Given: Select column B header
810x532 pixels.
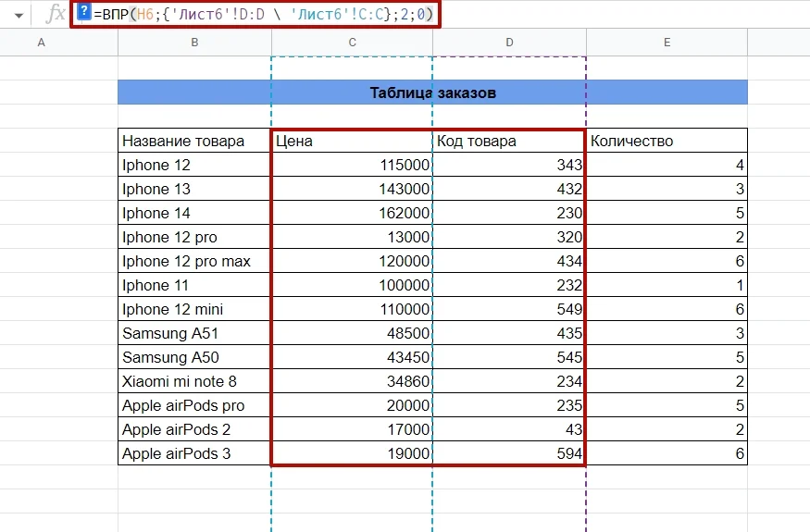Looking at the screenshot, I should 194,43.
